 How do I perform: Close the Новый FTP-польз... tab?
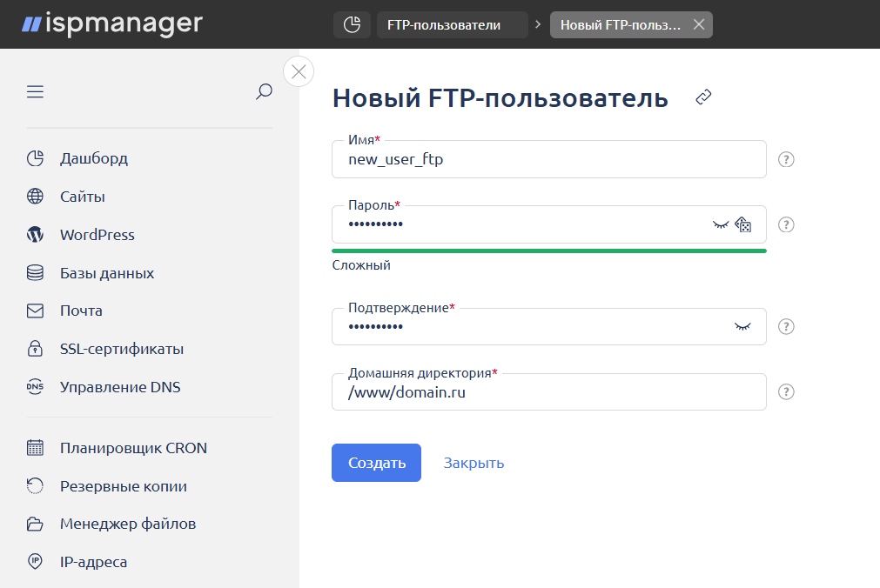tap(698, 25)
